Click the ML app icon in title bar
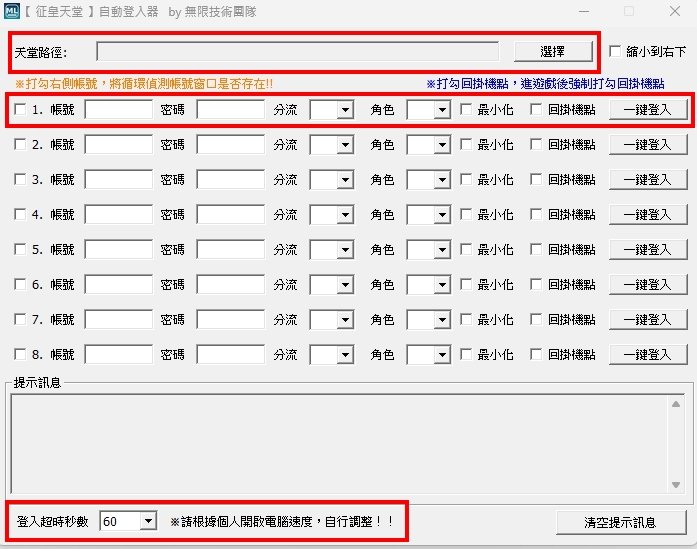 pos(12,11)
